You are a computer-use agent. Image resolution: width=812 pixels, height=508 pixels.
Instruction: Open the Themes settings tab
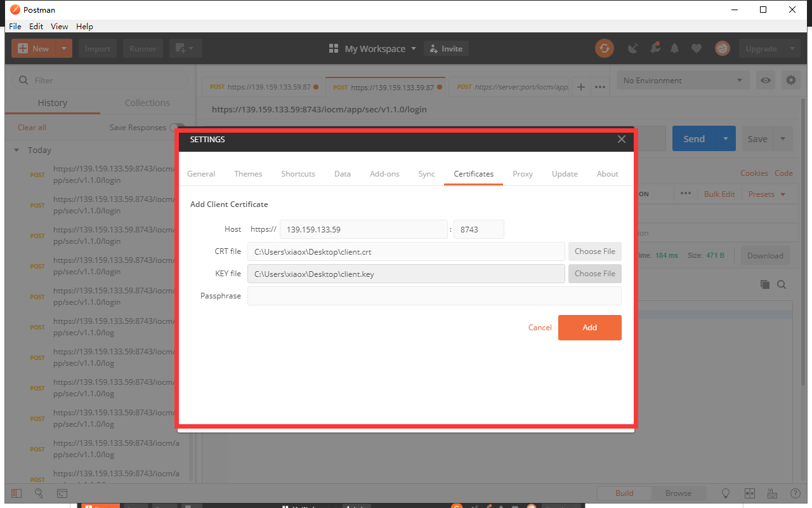click(248, 174)
